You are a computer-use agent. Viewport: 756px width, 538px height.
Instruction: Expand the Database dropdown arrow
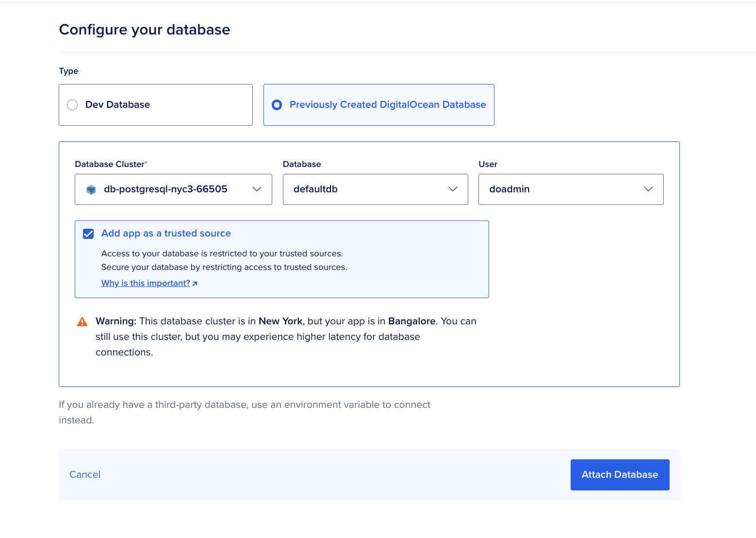[x=453, y=189]
